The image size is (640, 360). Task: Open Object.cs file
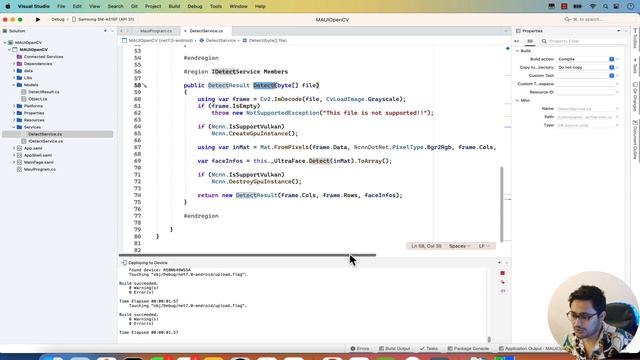point(38,99)
